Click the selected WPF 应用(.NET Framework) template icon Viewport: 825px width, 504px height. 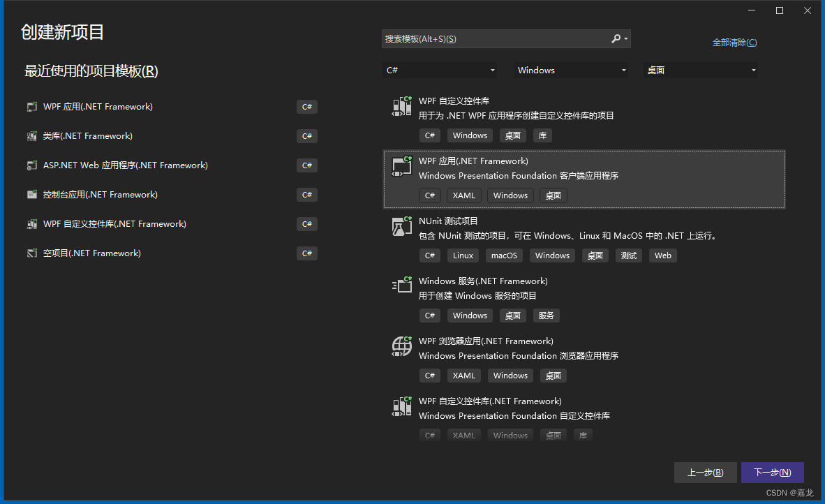coord(402,166)
